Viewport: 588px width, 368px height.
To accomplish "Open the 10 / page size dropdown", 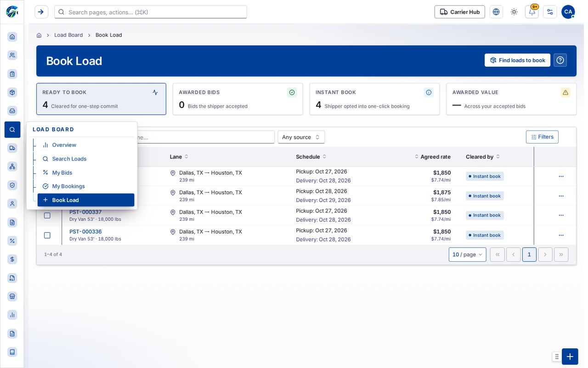I will [467, 254].
